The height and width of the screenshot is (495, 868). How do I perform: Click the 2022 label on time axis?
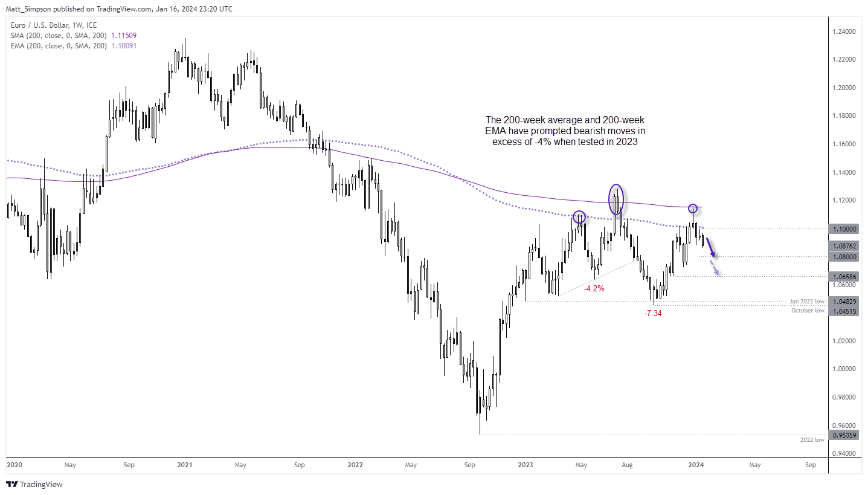pyautogui.click(x=355, y=465)
